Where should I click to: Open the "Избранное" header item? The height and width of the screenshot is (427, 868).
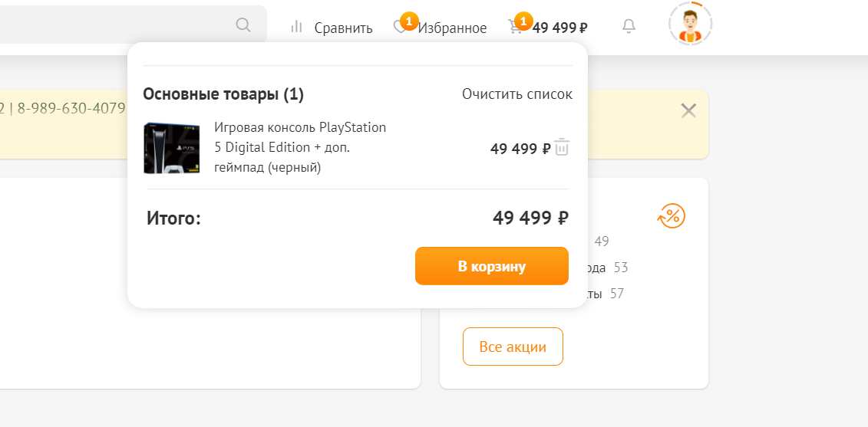[452, 28]
